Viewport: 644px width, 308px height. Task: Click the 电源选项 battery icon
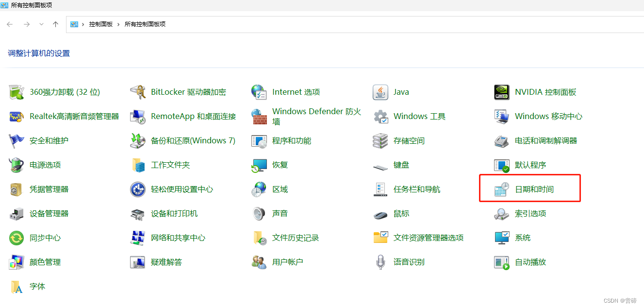click(17, 165)
